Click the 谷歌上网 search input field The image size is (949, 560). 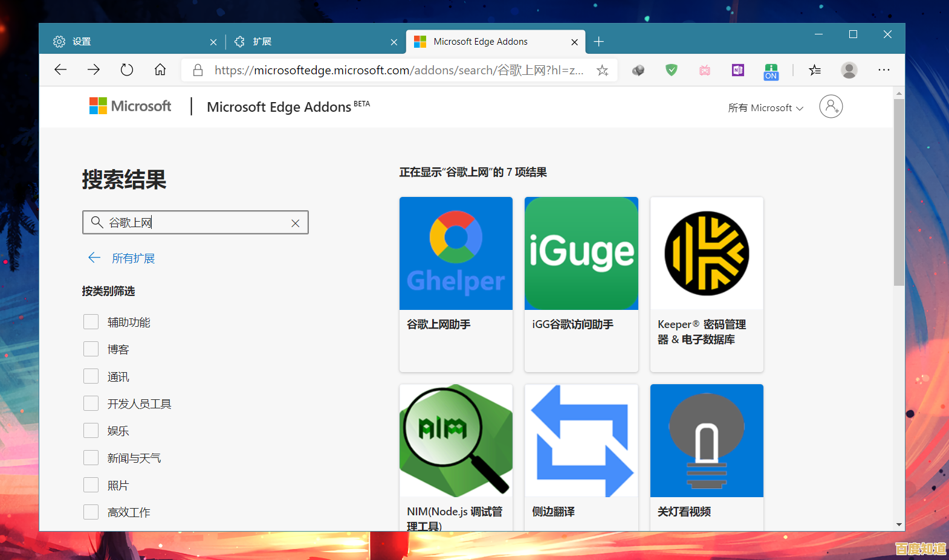pyautogui.click(x=193, y=223)
